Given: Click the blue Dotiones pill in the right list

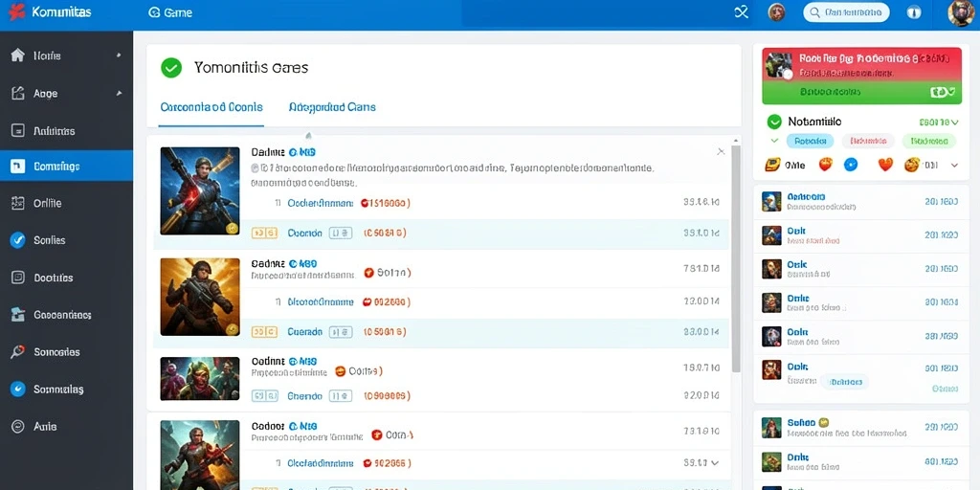Looking at the screenshot, I should tap(844, 381).
